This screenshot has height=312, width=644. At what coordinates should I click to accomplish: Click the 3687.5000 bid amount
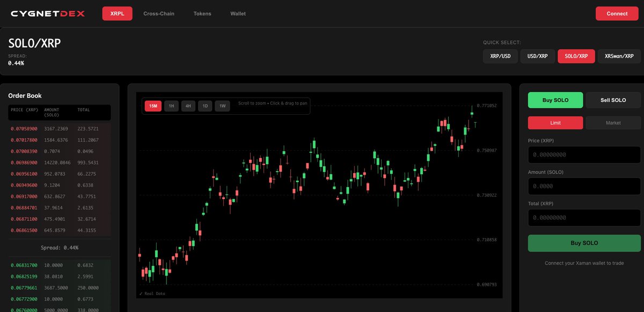coord(56,287)
